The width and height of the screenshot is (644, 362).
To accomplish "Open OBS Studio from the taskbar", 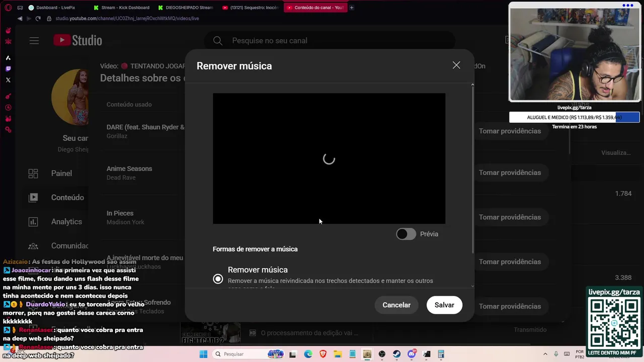I will (382, 354).
